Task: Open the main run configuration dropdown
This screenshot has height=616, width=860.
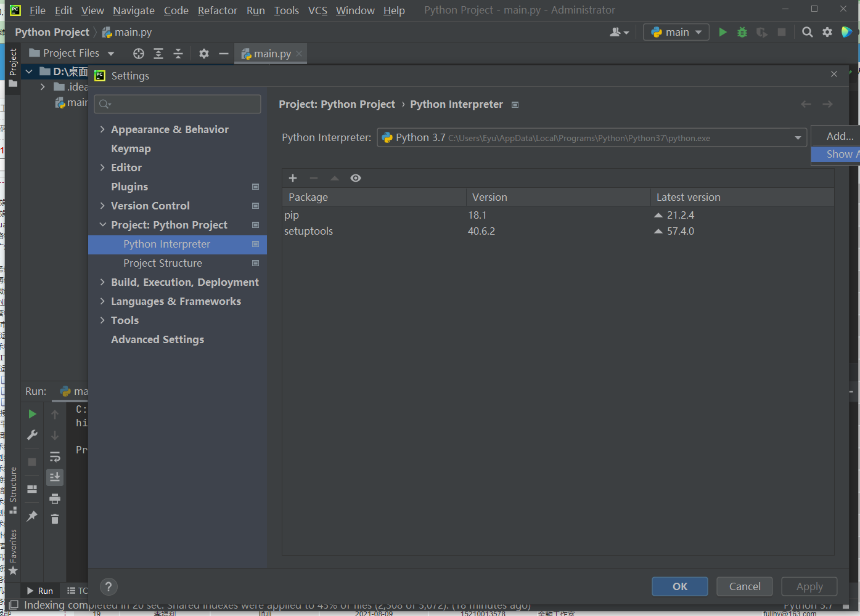Action: pos(676,32)
